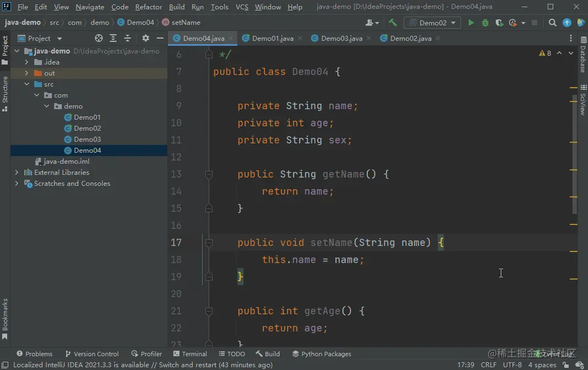
Task: Click the editor vertical scrollbar thumb
Action: (x=575, y=153)
